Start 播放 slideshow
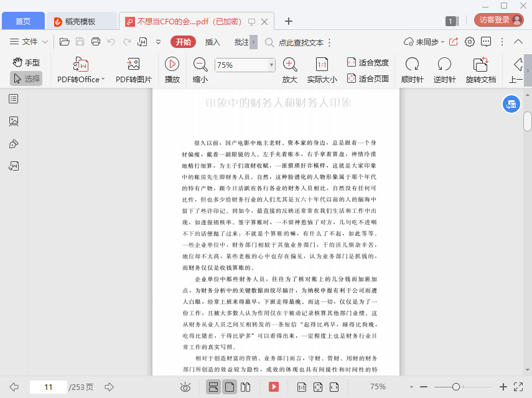 point(172,70)
